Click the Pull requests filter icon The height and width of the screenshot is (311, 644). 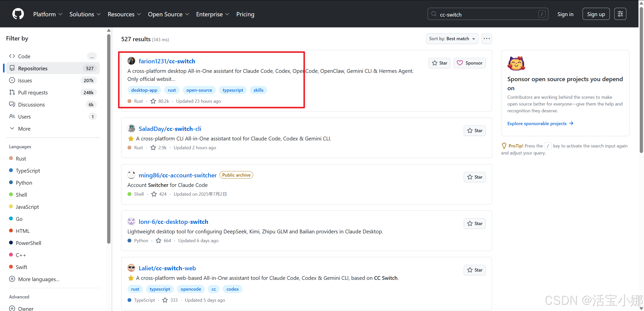coord(12,92)
